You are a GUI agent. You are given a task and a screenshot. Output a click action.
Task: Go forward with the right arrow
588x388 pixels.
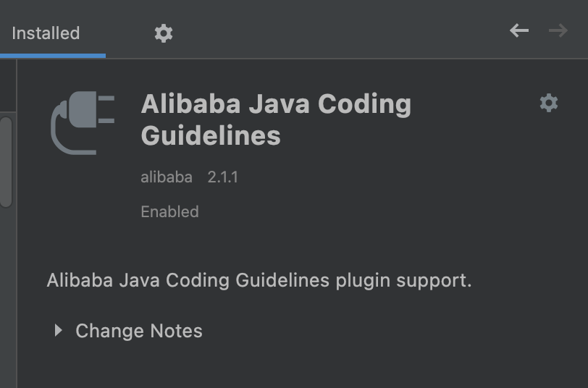tap(558, 30)
